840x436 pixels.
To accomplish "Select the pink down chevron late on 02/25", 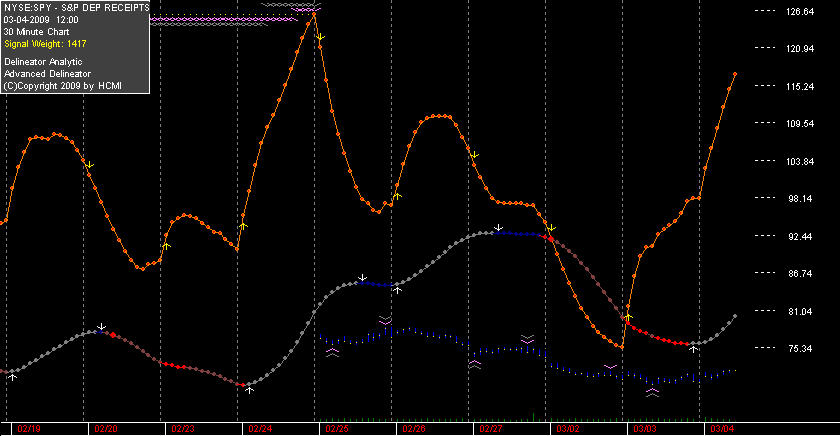I will coord(385,320).
